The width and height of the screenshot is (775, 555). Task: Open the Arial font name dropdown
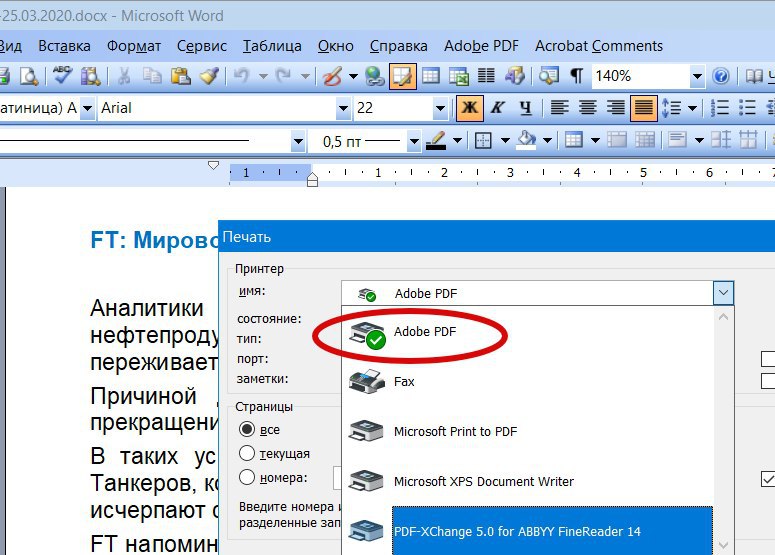click(343, 108)
